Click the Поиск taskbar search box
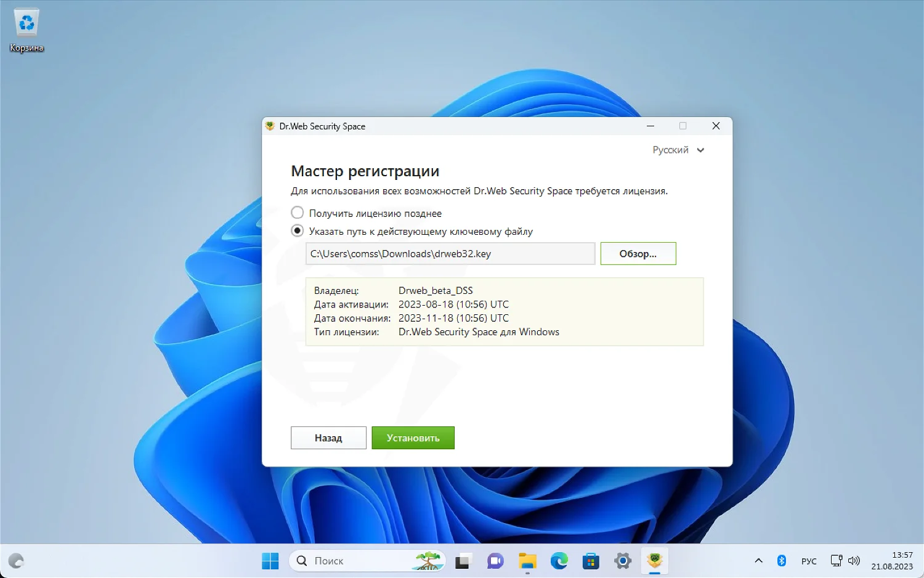Screen dimensions: 924x578 (x=367, y=561)
